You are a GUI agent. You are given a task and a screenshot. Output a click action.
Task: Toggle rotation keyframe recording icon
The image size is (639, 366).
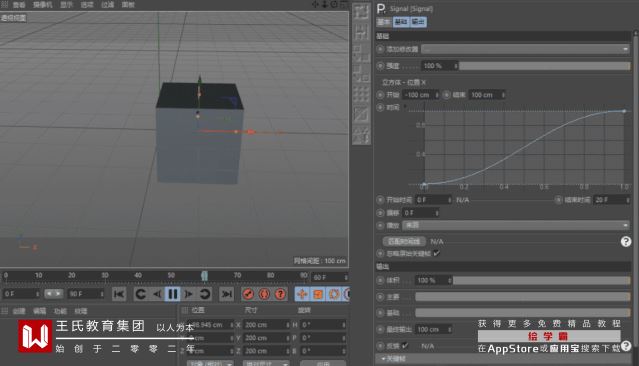[x=334, y=294]
